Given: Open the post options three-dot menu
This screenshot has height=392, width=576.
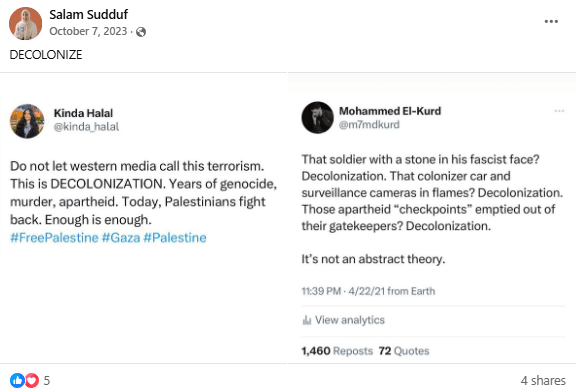Looking at the screenshot, I should 551,21.
